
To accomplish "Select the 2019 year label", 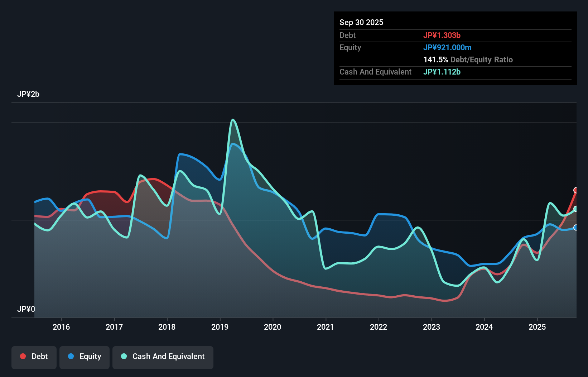I will coord(220,327).
